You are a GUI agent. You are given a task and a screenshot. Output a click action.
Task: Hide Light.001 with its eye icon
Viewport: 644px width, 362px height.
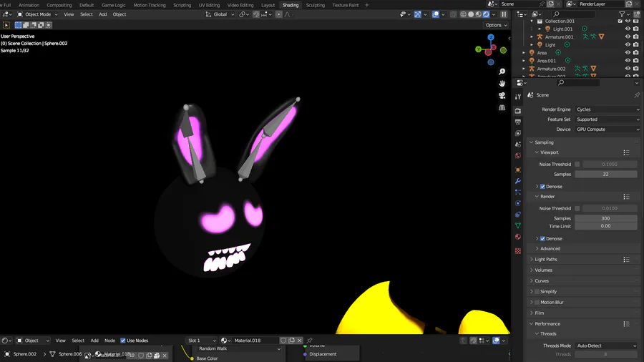pyautogui.click(x=628, y=29)
